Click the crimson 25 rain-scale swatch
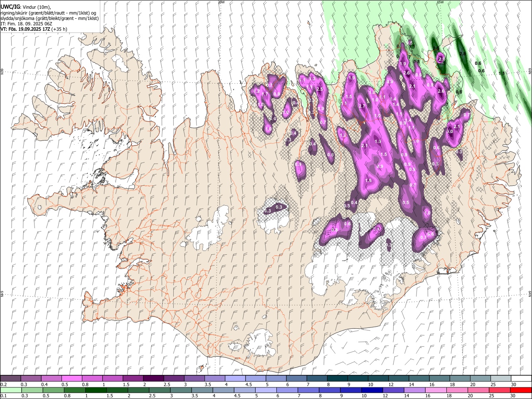 click(x=499, y=390)
